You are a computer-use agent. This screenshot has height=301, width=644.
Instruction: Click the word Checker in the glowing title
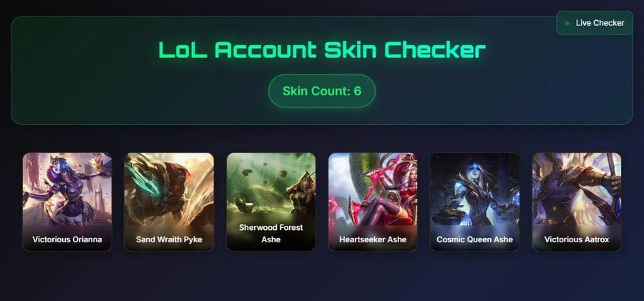coord(435,50)
